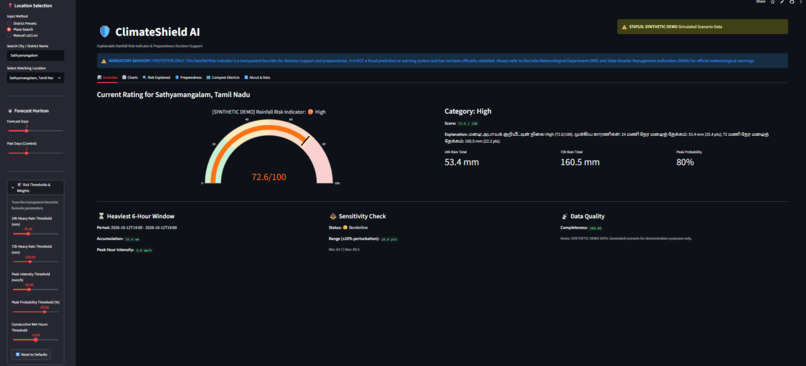Click the hourglass icon beside Heaviest 6-Hour Window

101,216
